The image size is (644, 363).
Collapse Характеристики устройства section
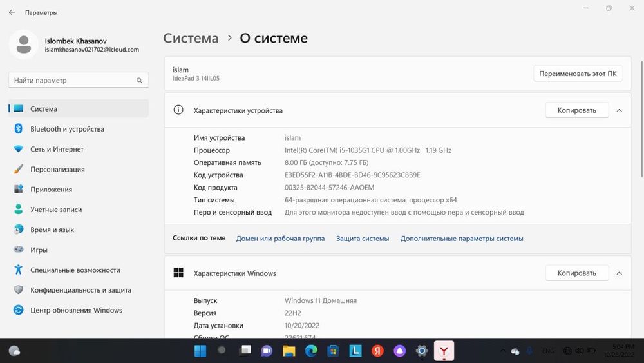coord(620,110)
